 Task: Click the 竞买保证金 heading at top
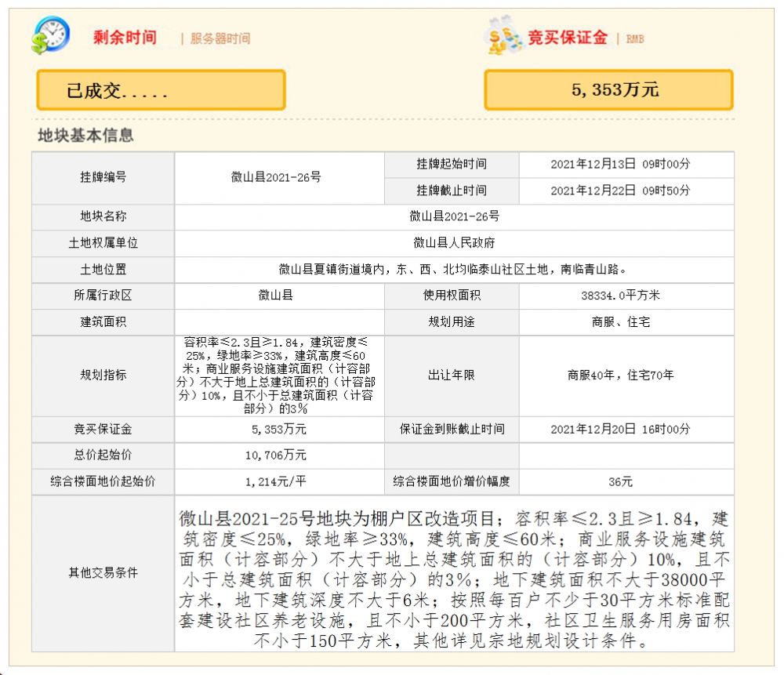[568, 38]
